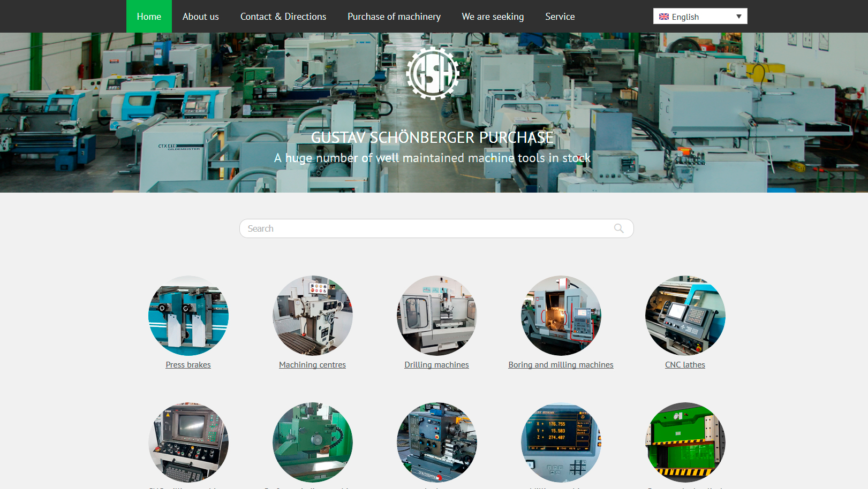Select the CNC lathes circular image
Screen dimensions: 868x489
(685, 316)
